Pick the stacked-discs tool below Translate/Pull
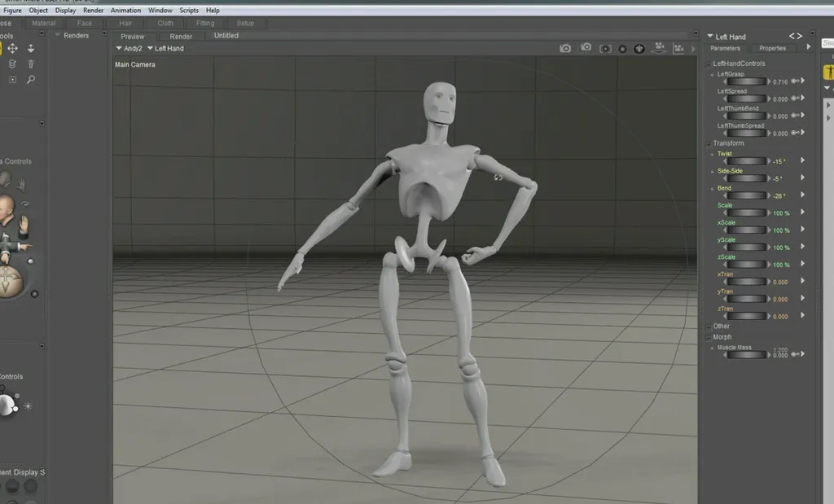The image size is (834, 504). point(12,64)
